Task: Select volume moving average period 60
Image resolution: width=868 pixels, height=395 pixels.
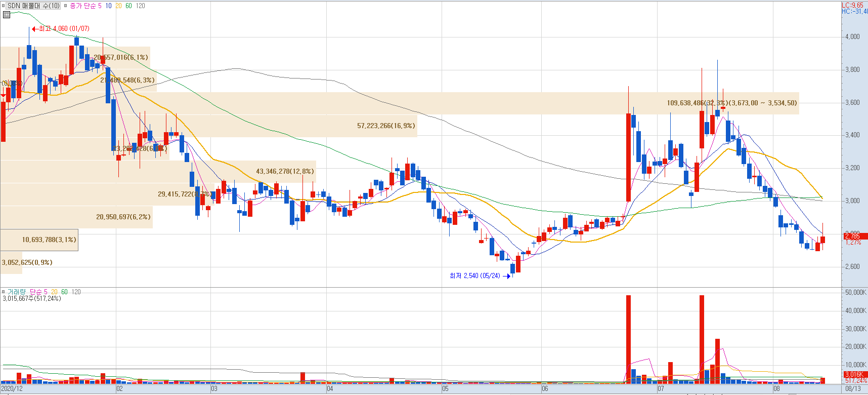Action: tap(64, 292)
